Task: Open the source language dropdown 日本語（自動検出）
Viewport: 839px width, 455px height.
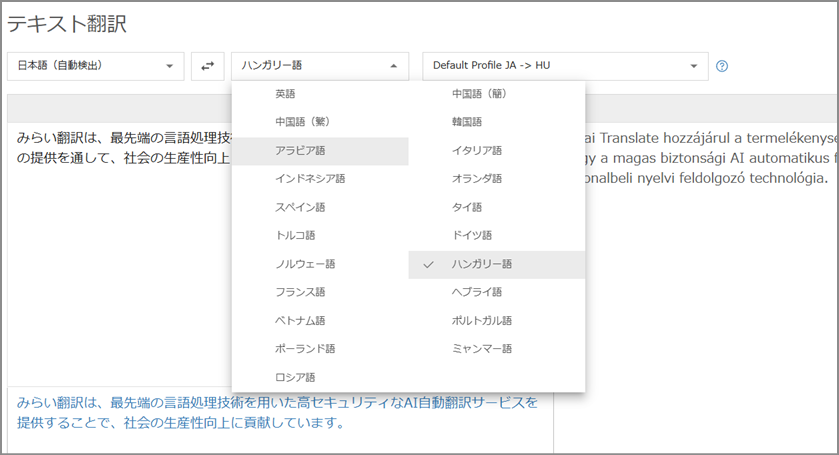Action: click(x=95, y=66)
